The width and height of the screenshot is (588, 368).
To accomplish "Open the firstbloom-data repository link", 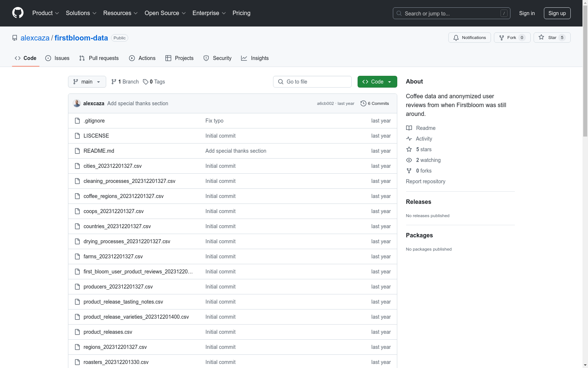I will [81, 38].
